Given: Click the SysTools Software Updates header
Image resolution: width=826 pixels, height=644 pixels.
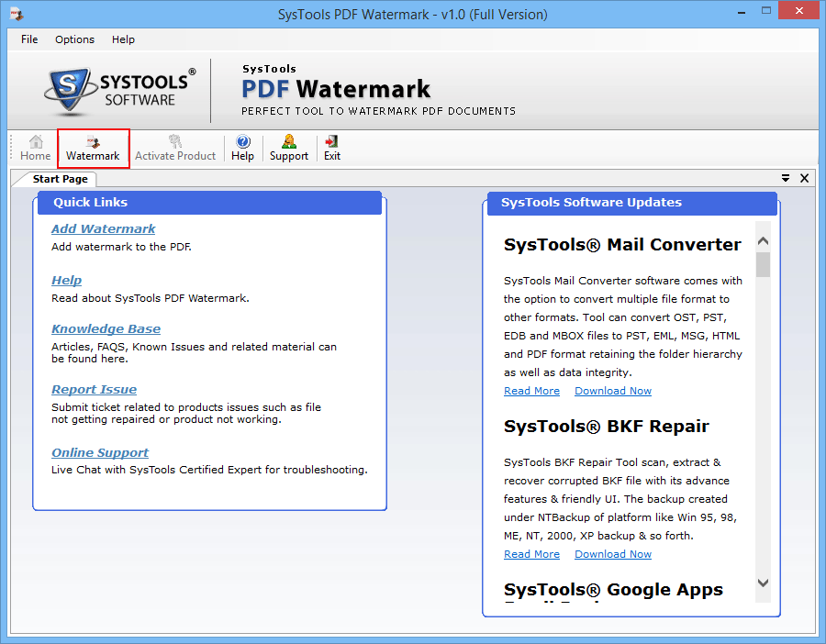Looking at the screenshot, I should coord(632,204).
